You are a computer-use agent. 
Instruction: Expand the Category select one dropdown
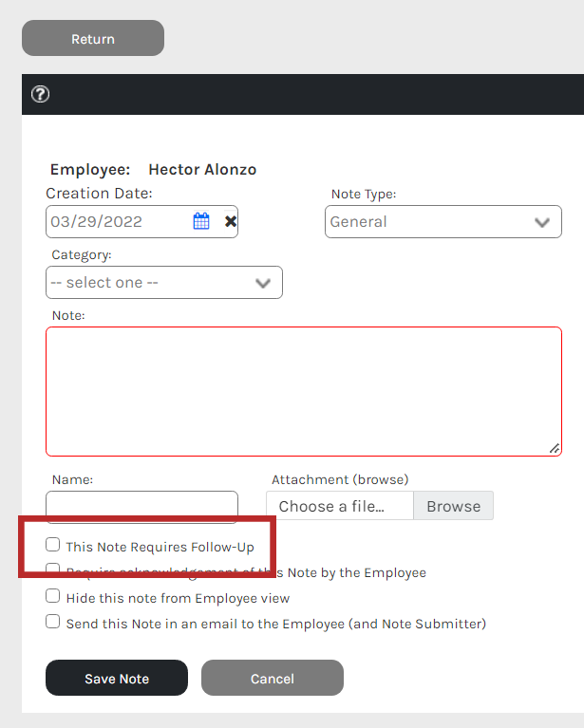pyautogui.click(x=164, y=282)
